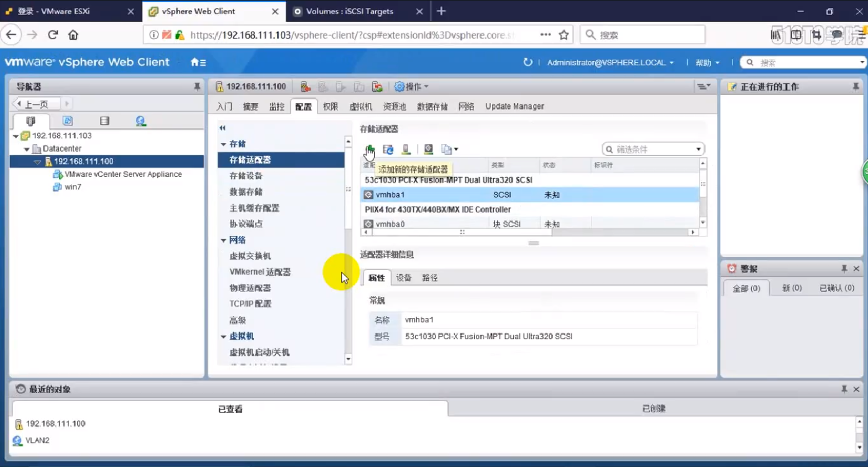Select 物理适配器 in the side menu

[x=250, y=288]
